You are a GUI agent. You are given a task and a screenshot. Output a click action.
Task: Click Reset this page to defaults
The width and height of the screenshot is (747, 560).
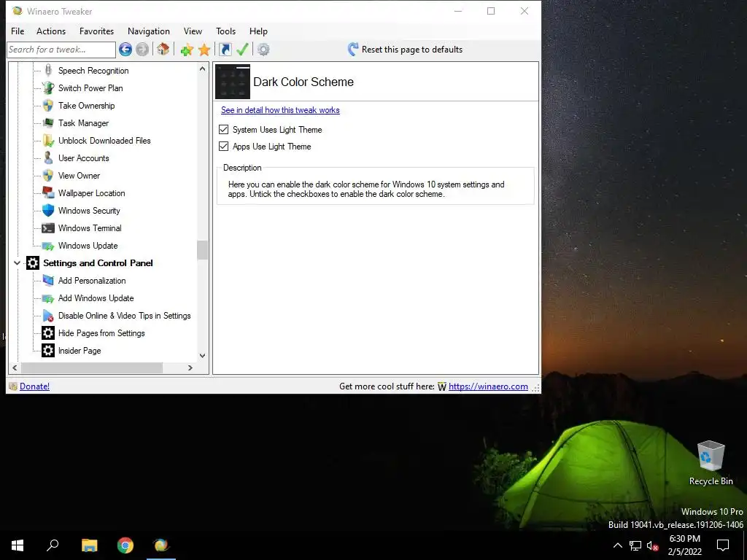[405, 50]
